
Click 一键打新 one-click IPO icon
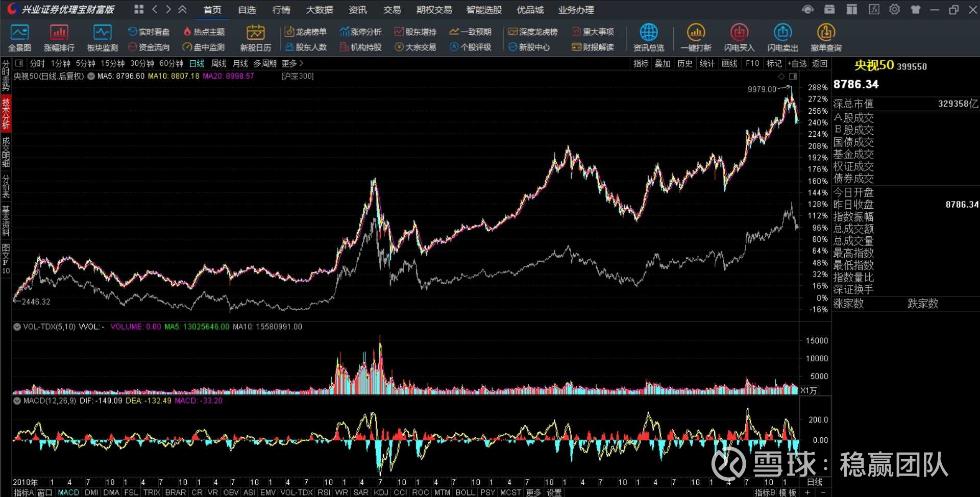coord(696,38)
